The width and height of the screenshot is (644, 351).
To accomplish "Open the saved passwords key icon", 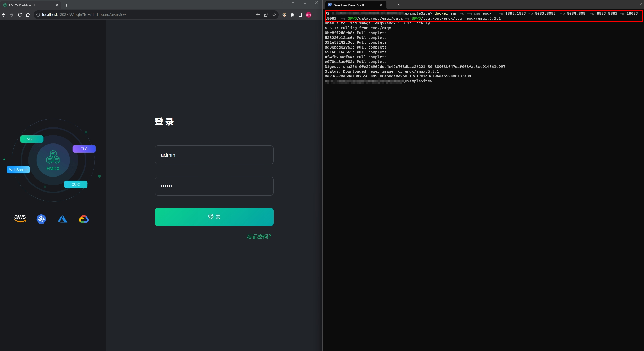I will [257, 15].
